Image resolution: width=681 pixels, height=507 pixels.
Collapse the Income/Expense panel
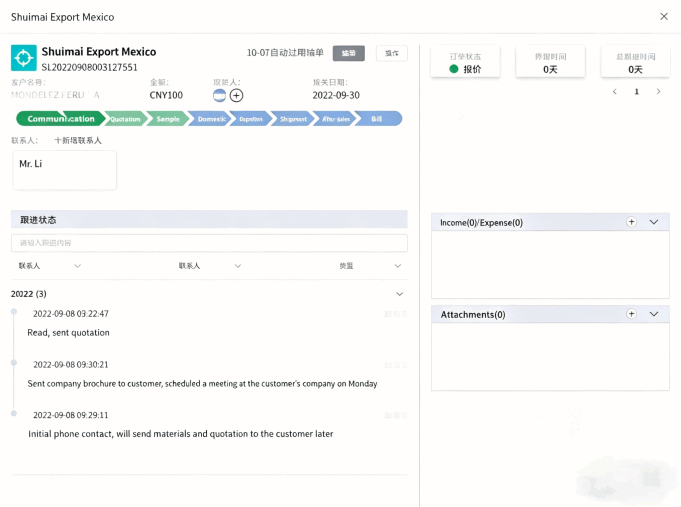[x=654, y=222]
